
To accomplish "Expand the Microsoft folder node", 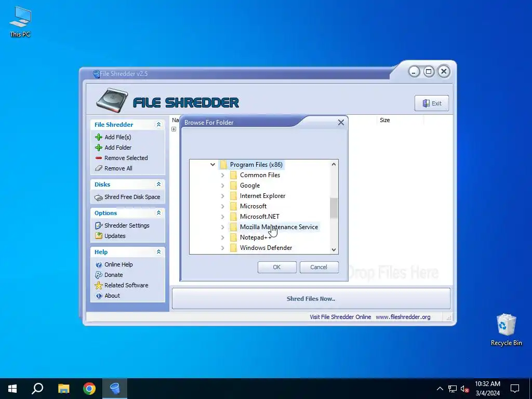I will [x=222, y=206].
